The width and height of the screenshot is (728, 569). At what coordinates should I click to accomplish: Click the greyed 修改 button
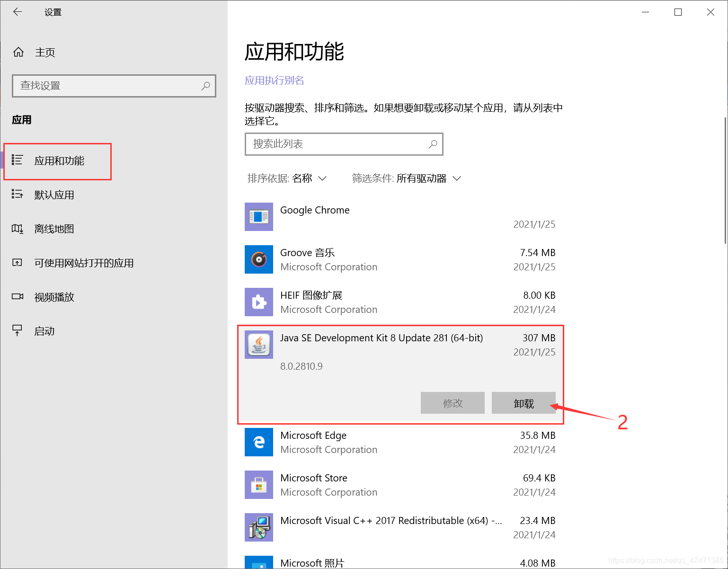[x=453, y=403]
